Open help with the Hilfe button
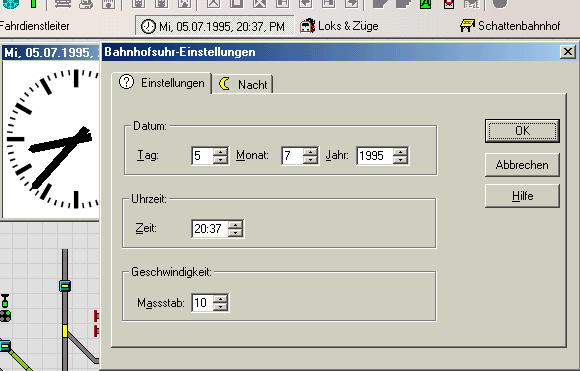 [x=522, y=196]
